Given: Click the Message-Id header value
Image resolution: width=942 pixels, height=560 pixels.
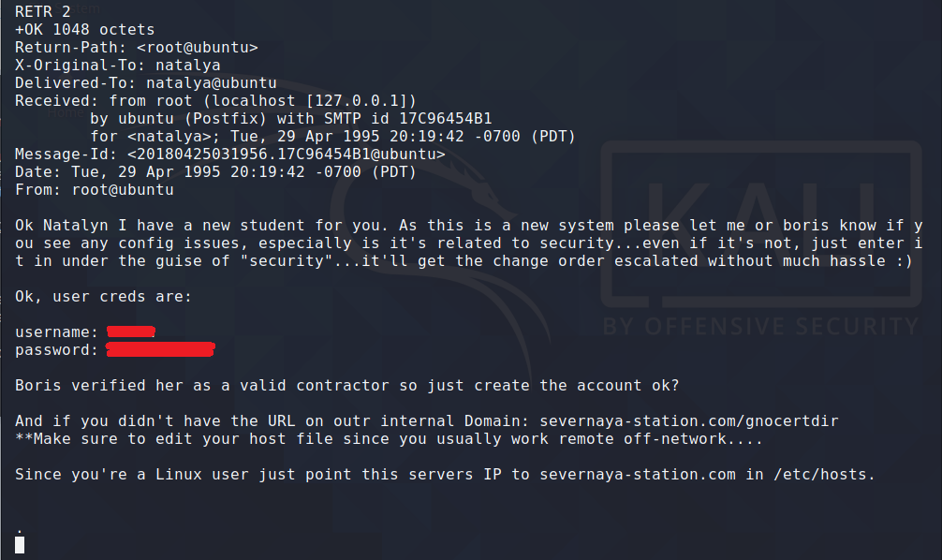Looking at the screenshot, I should [286, 155].
